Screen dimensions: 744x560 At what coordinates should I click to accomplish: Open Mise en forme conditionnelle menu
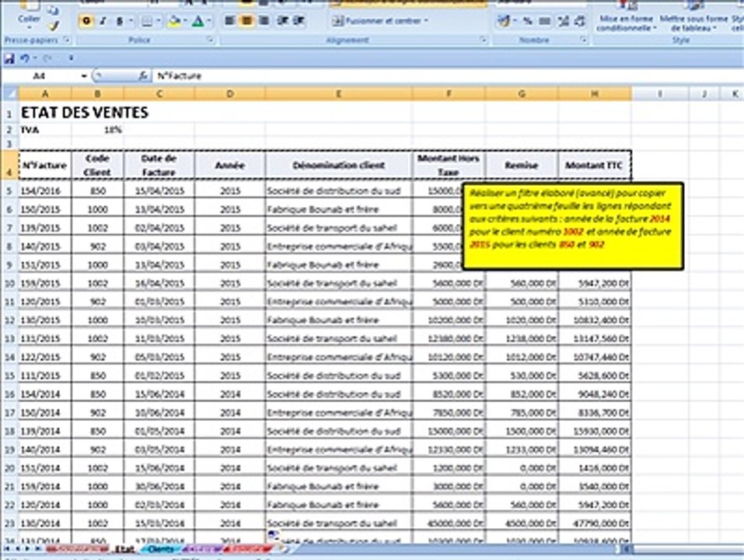[x=627, y=17]
